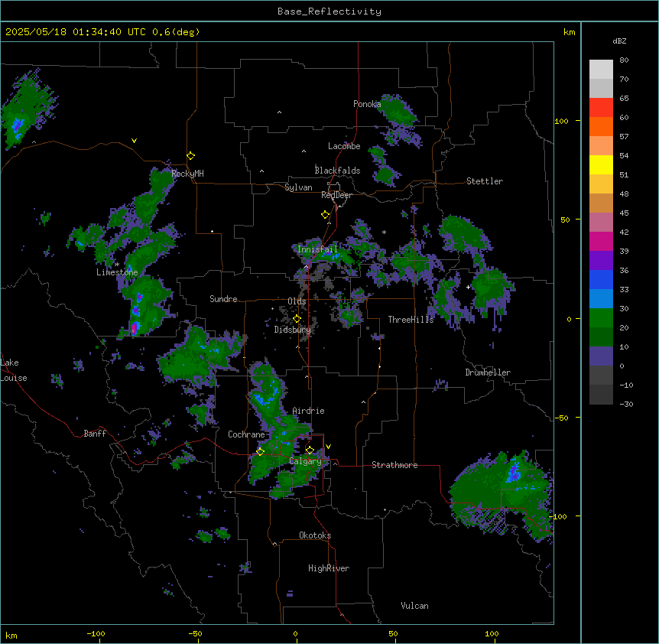Click the yellow station marker between Olds and Didsbury

pyautogui.click(x=297, y=319)
